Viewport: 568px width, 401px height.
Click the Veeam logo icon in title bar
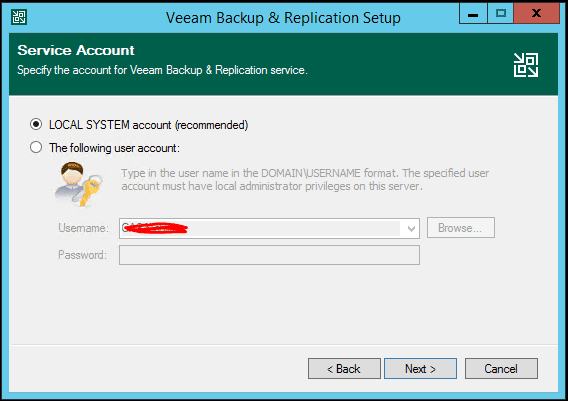click(18, 17)
